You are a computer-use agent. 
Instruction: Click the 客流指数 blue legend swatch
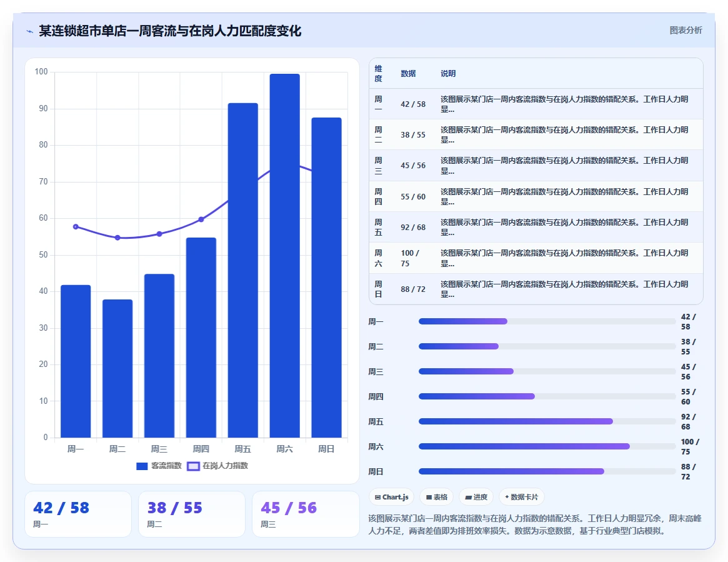tap(142, 466)
